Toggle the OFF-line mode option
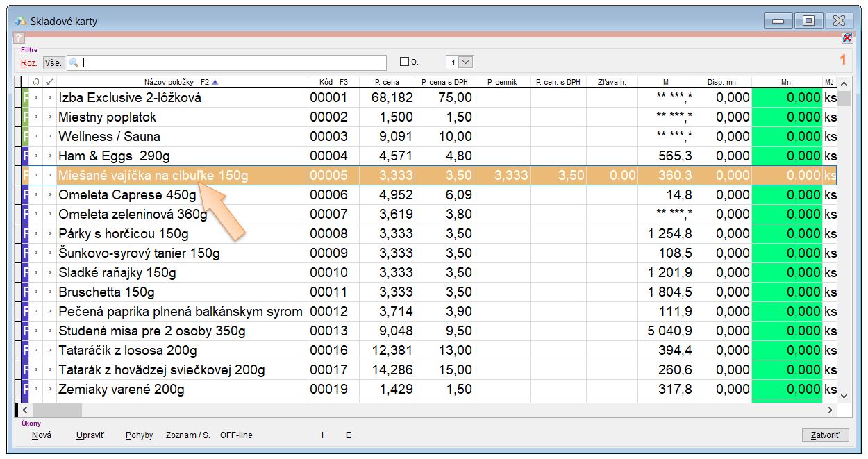The image size is (868, 459). [x=236, y=435]
